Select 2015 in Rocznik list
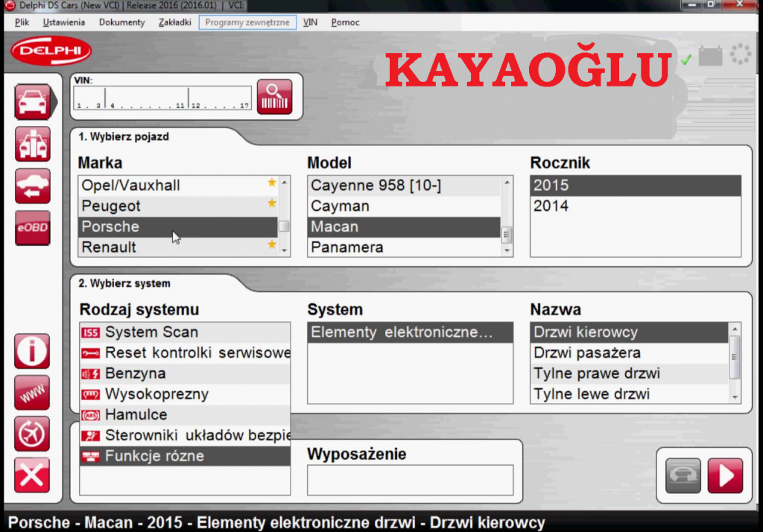This screenshot has width=763, height=532. point(636,186)
